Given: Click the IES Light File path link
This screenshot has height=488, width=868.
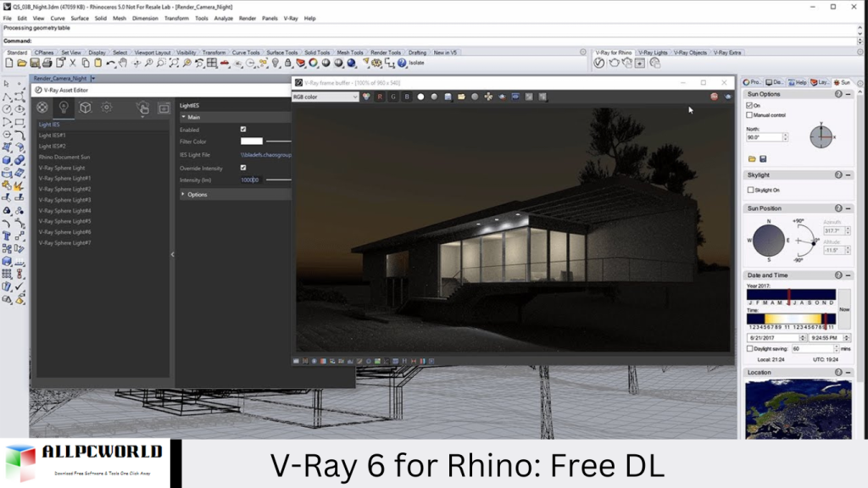Looking at the screenshot, I should (266, 155).
